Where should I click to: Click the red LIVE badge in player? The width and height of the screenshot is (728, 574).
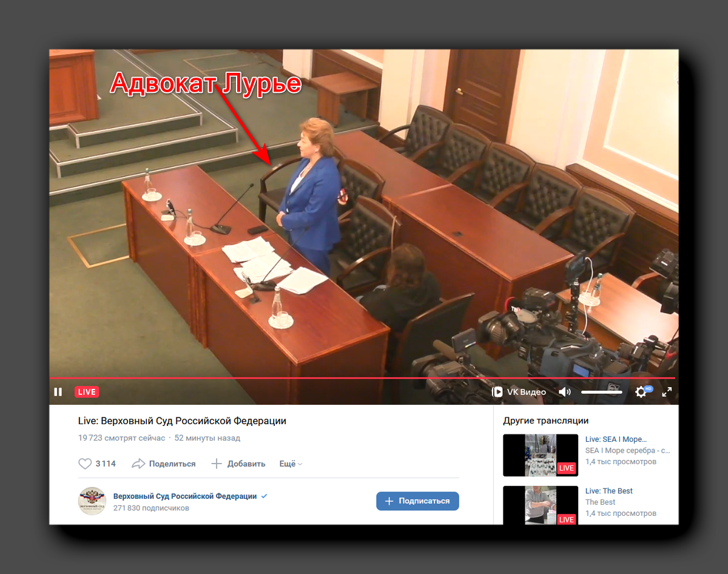pyautogui.click(x=87, y=392)
